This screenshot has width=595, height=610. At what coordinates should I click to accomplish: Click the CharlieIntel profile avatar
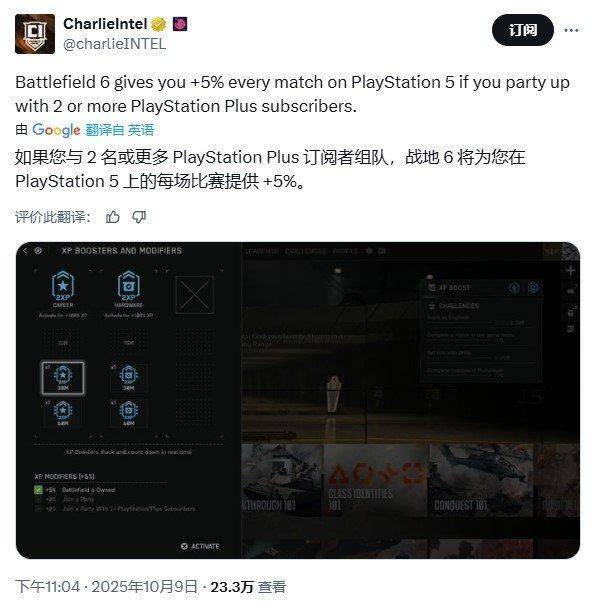click(x=35, y=34)
